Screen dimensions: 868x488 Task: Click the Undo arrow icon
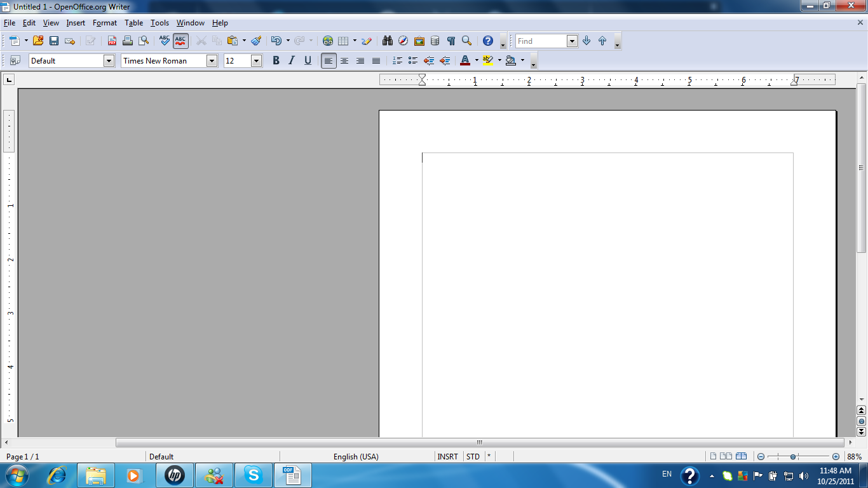(x=276, y=41)
